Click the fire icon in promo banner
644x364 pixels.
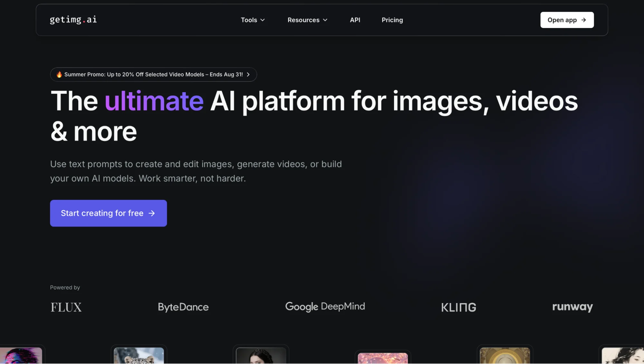coord(59,74)
